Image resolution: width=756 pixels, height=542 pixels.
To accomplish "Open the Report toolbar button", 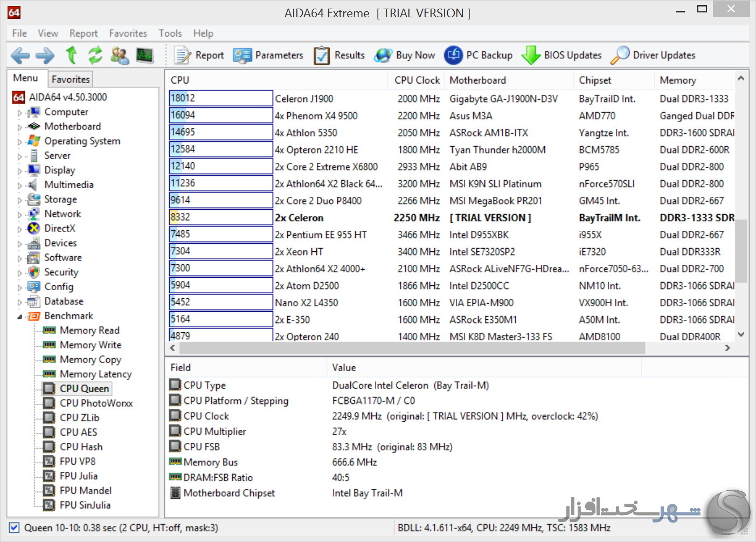I will (x=198, y=55).
